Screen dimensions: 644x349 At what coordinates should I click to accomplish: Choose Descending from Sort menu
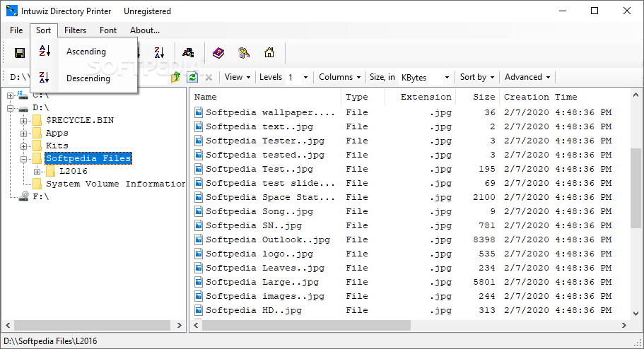[84, 78]
